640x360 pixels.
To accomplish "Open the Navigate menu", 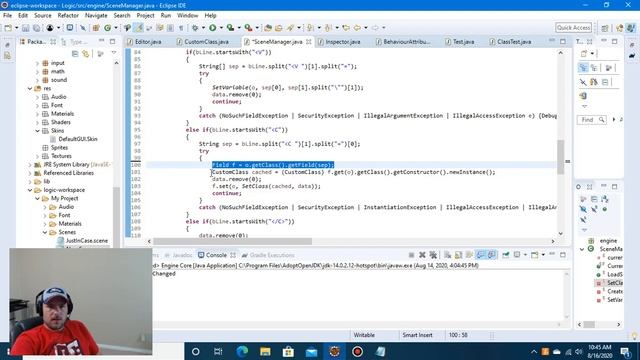I will click(x=96, y=16).
